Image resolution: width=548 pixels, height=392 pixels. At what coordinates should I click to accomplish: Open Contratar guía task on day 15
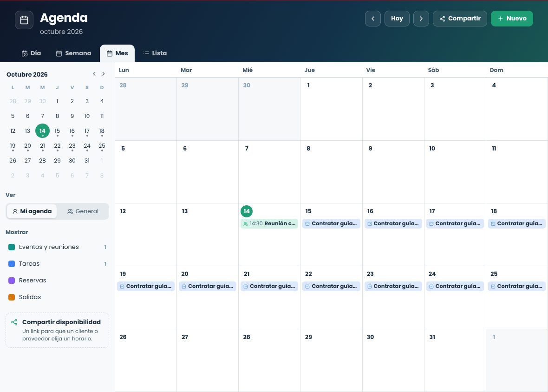[331, 223]
